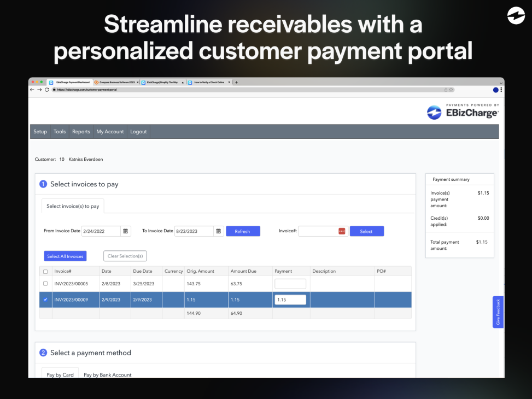This screenshot has width=532, height=399.
Task: Open the Setup menu
Action: coord(40,132)
